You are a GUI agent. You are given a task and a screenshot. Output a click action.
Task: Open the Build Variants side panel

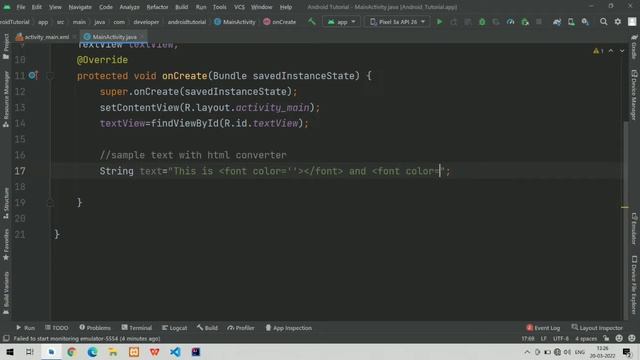6,293
